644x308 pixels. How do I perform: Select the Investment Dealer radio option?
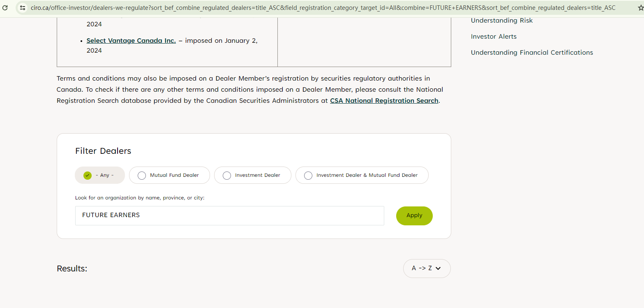tap(227, 176)
